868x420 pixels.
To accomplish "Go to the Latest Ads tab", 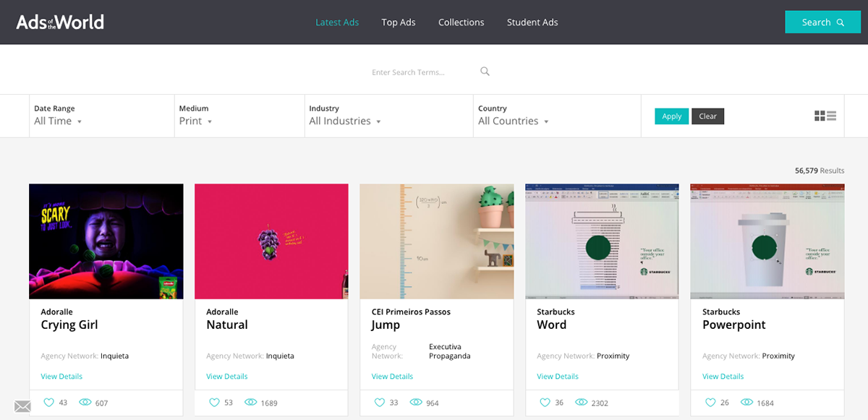I will coord(337,22).
